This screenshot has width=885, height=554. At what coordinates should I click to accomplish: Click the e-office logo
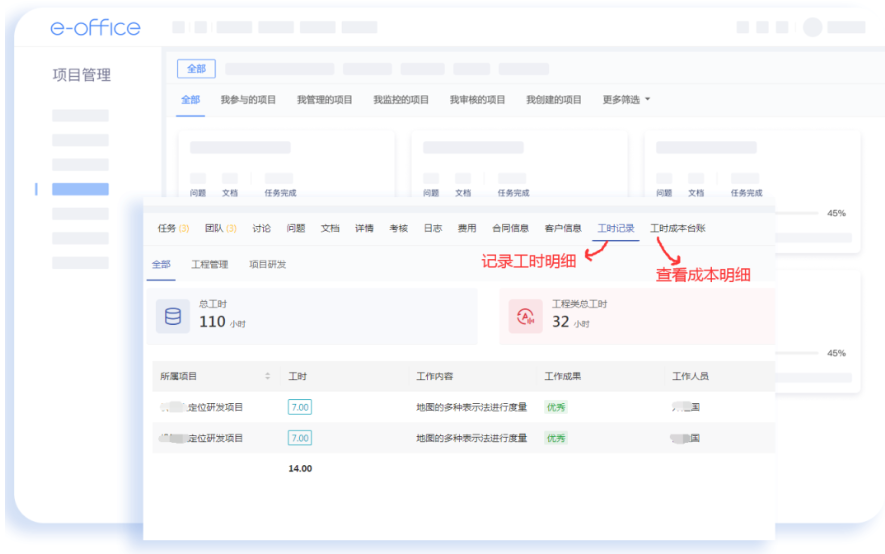point(95,28)
